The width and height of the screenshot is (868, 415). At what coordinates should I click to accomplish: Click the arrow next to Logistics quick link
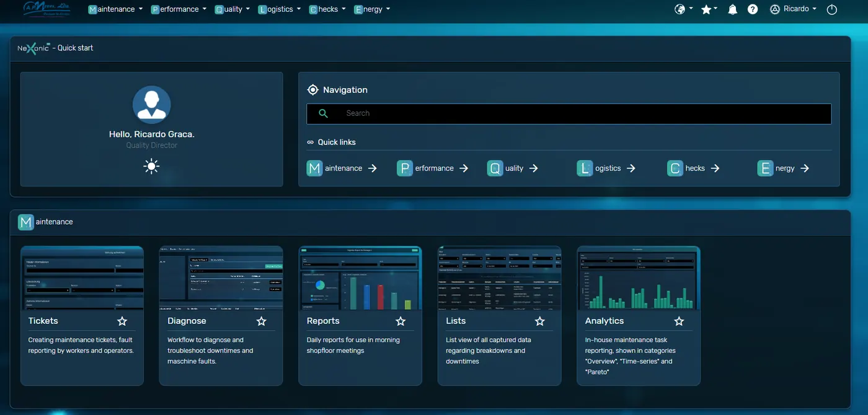pos(631,168)
